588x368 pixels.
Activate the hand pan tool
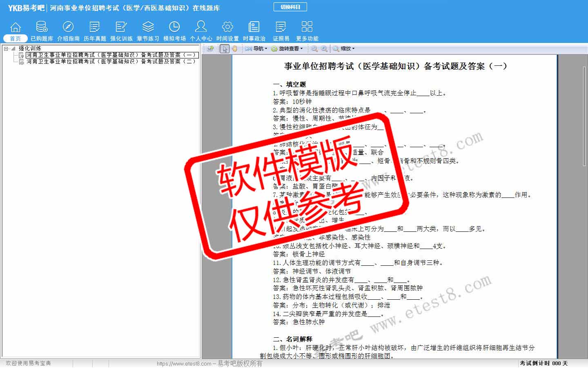pyautogui.click(x=235, y=49)
